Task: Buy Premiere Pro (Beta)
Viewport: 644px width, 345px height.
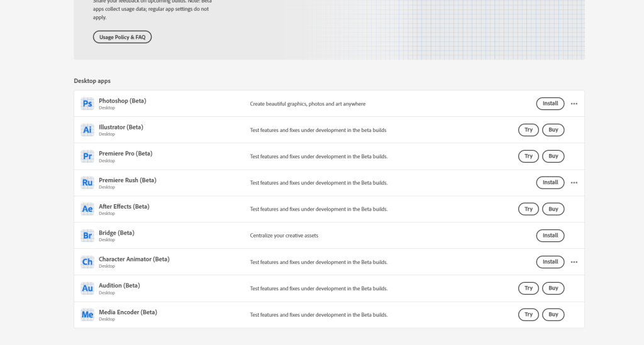Action: [553, 156]
